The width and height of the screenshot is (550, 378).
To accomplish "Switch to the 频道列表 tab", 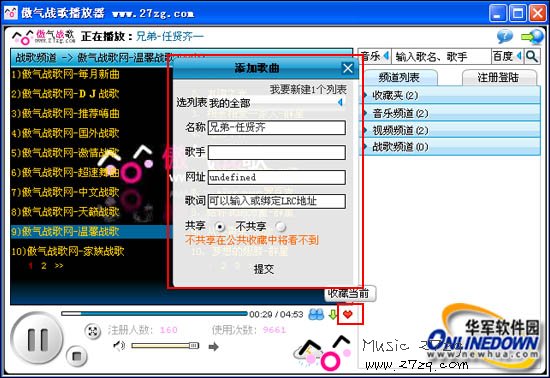I will (x=399, y=77).
